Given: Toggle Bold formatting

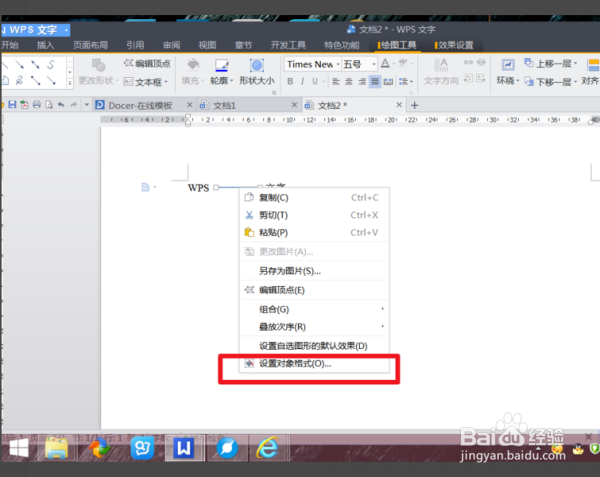Looking at the screenshot, I should 290,81.
